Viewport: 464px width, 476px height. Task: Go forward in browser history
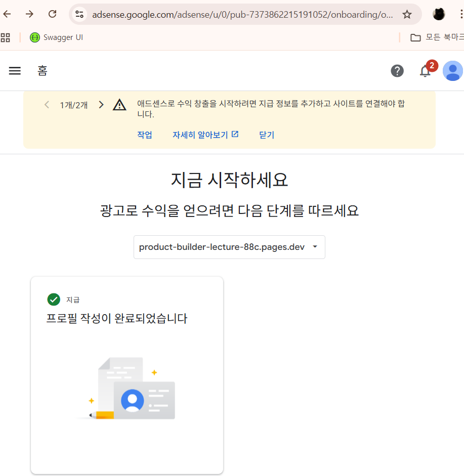click(x=29, y=14)
